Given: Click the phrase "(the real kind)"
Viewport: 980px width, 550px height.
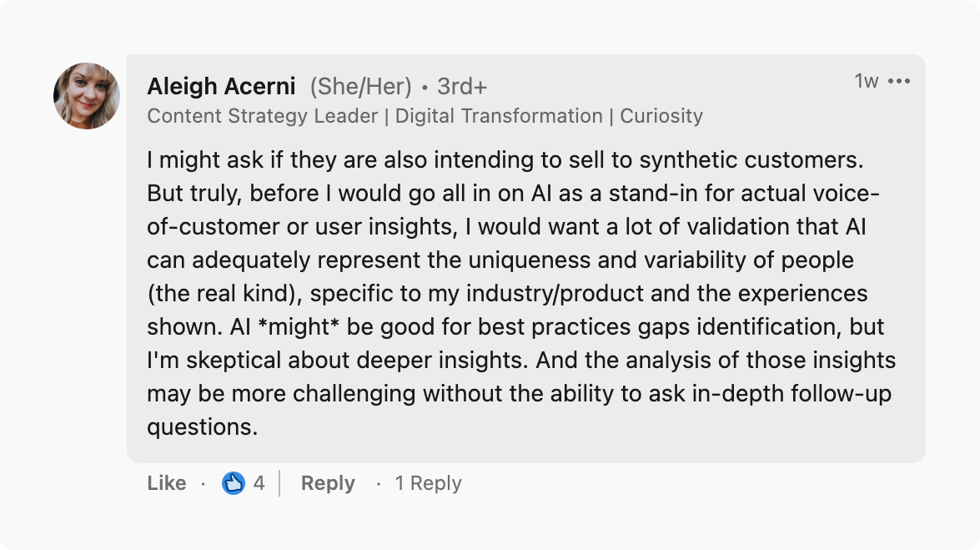Looking at the screenshot, I should pos(220,294).
